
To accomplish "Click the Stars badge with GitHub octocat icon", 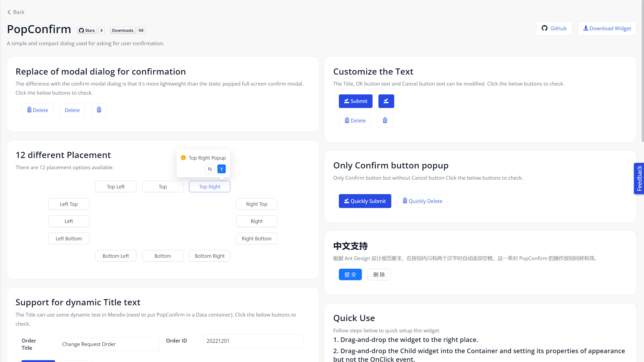I will tap(87, 30).
